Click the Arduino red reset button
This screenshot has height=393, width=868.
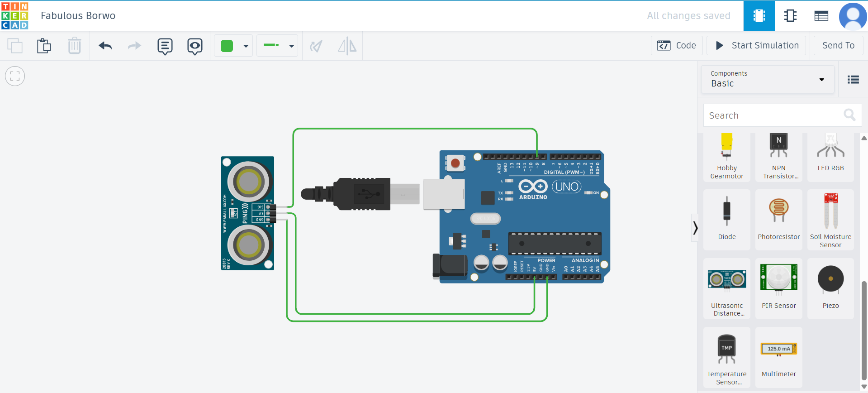pyautogui.click(x=455, y=163)
